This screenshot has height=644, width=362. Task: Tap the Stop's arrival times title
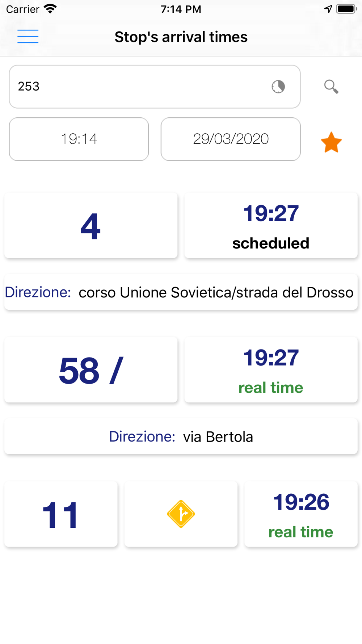(x=181, y=37)
